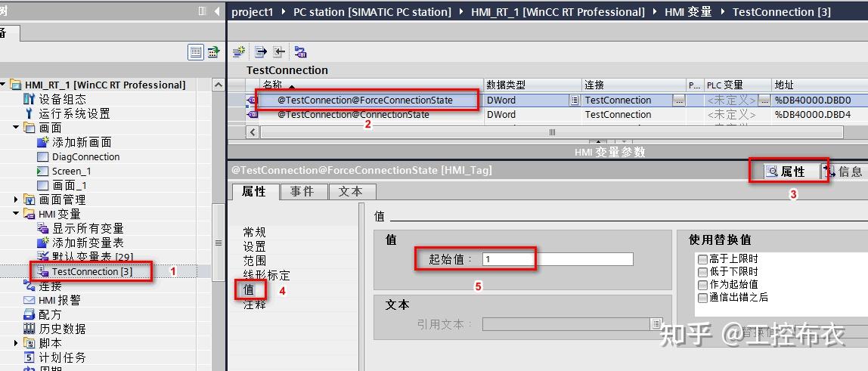The image size is (868, 371).
Task: Tick the 高于上限时 checkbox
Action: (702, 258)
